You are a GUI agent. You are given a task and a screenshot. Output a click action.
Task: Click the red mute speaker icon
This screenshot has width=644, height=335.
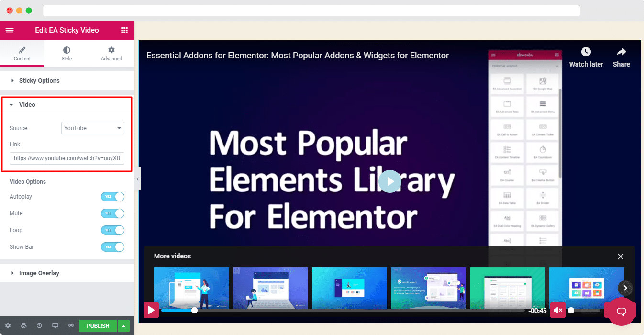(557, 310)
